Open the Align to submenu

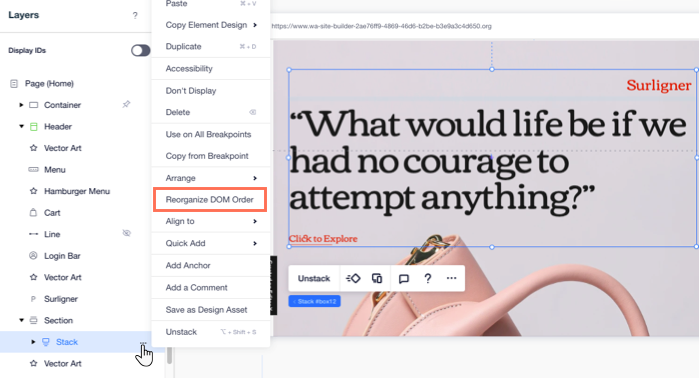211,221
